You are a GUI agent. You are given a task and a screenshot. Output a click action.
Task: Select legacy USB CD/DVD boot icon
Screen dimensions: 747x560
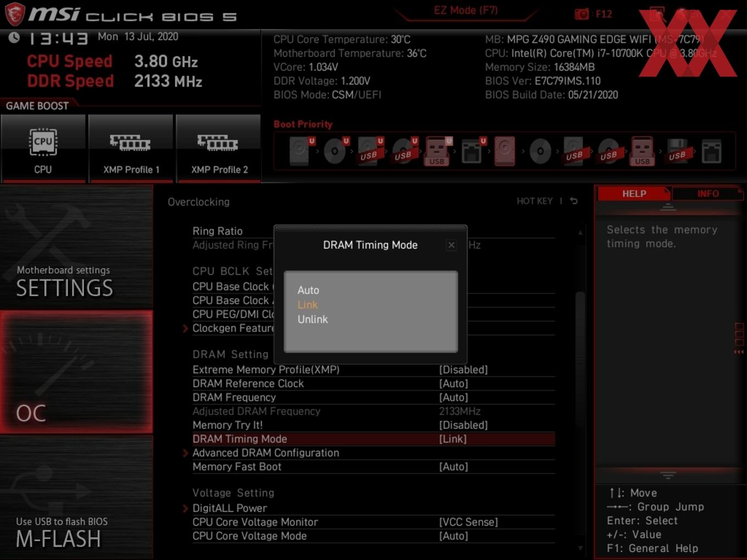609,151
